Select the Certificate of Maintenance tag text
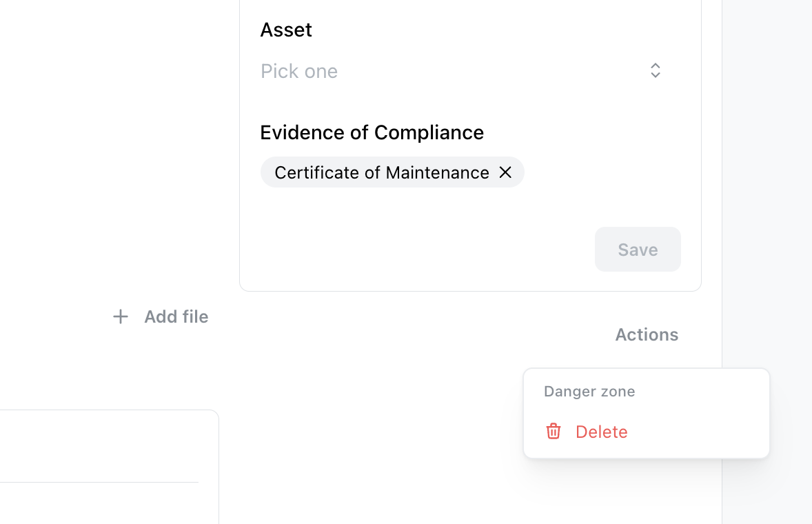Image resolution: width=812 pixels, height=524 pixels. coord(381,172)
